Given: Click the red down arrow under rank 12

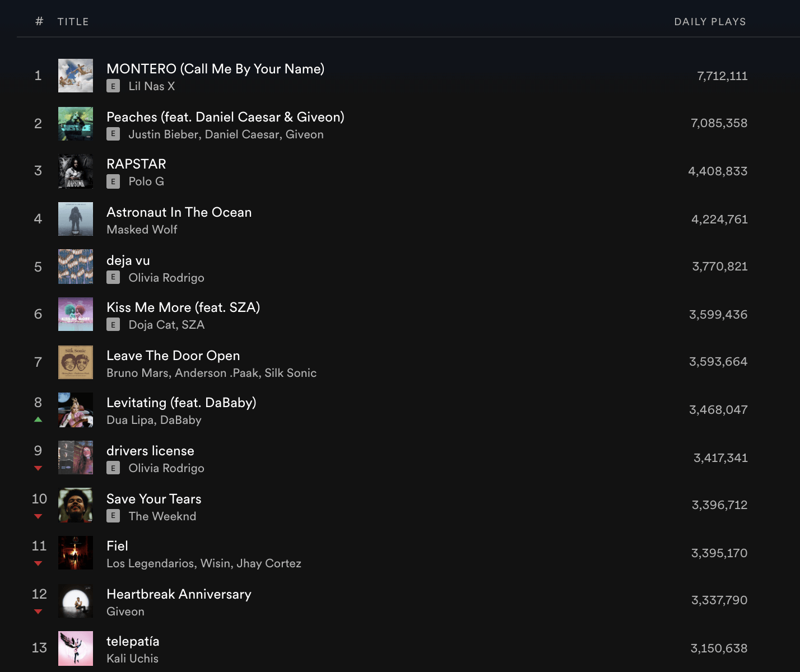Looking at the screenshot, I should pos(38,612).
